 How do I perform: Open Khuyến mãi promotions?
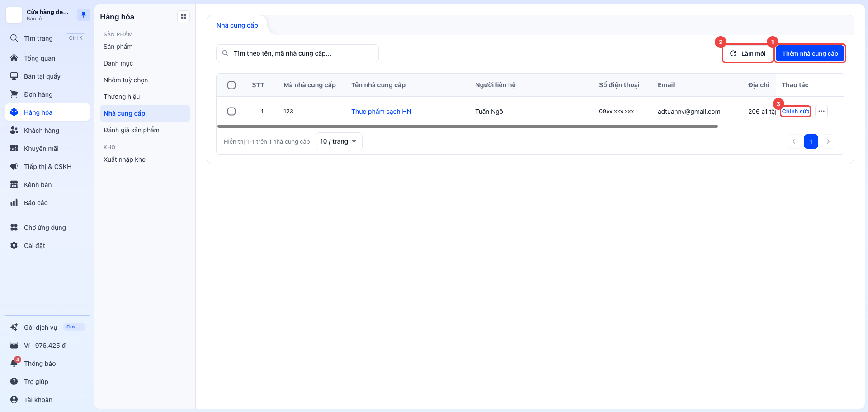(x=47, y=148)
